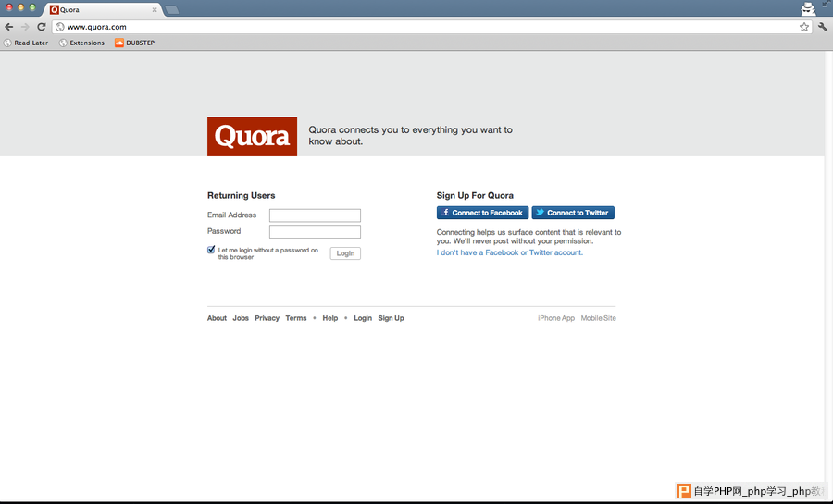The height and width of the screenshot is (504, 833).
Task: Open the Chrome wrench settings menu
Action: [823, 27]
